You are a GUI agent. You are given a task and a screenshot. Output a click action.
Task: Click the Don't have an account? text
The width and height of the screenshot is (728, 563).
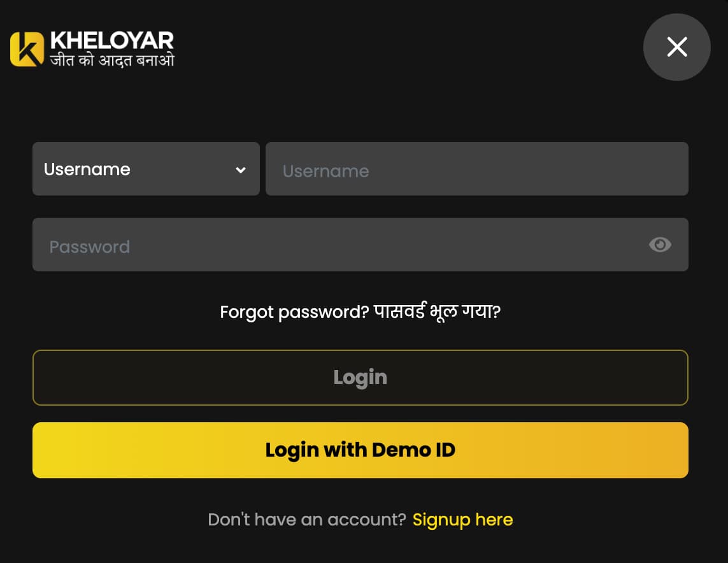306,520
